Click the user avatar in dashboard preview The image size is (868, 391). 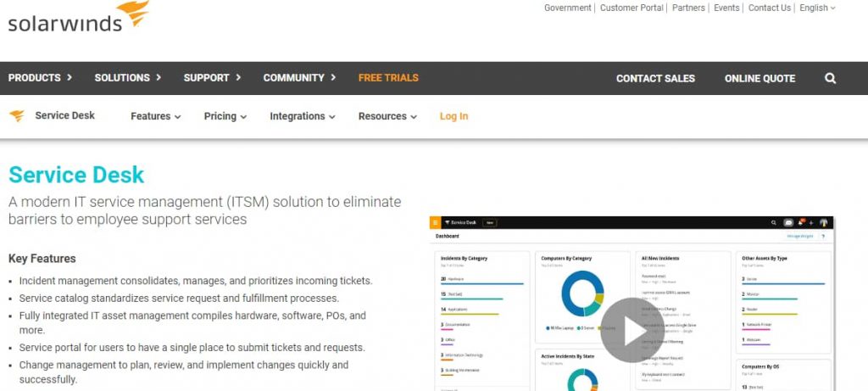[x=824, y=222]
